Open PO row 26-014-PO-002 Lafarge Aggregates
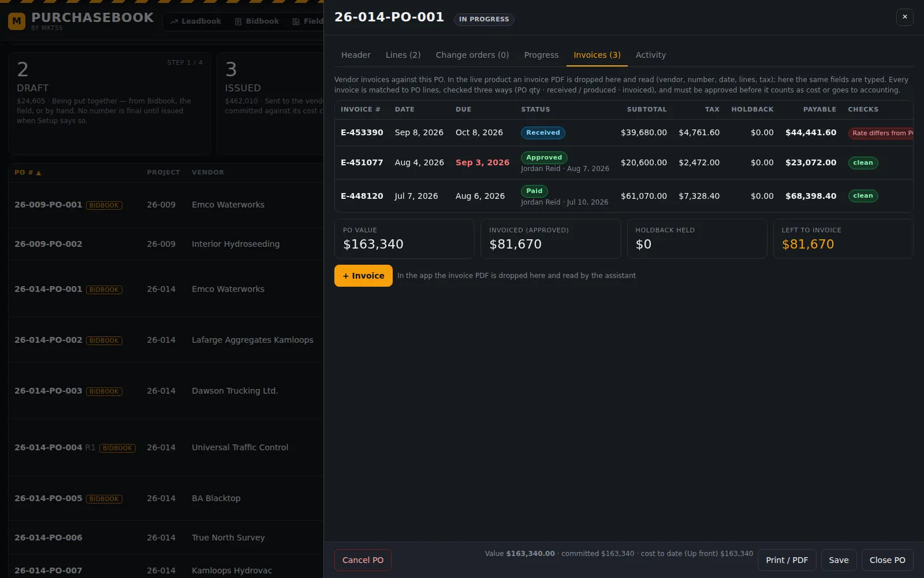The height and width of the screenshot is (578, 924). tap(166, 340)
